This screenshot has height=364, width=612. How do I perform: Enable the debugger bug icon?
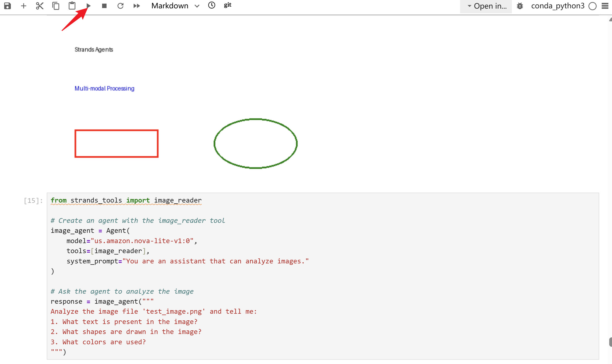tap(520, 6)
